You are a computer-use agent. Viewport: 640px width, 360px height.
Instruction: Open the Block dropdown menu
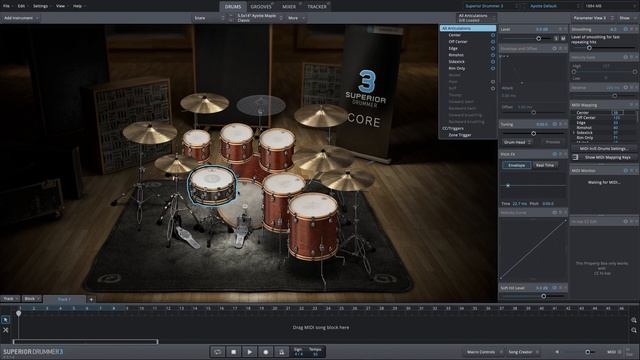(x=32, y=299)
